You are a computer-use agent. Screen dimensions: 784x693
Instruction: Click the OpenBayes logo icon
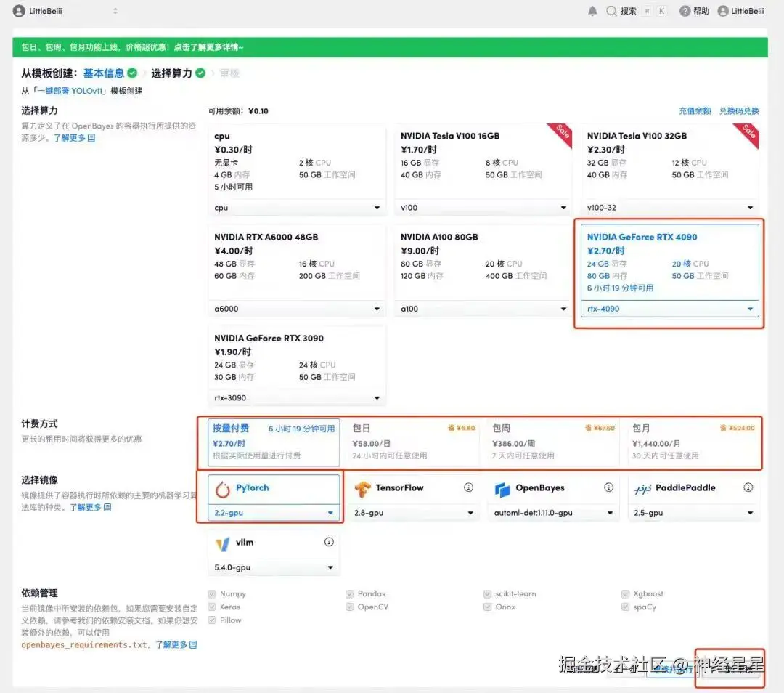pos(502,490)
